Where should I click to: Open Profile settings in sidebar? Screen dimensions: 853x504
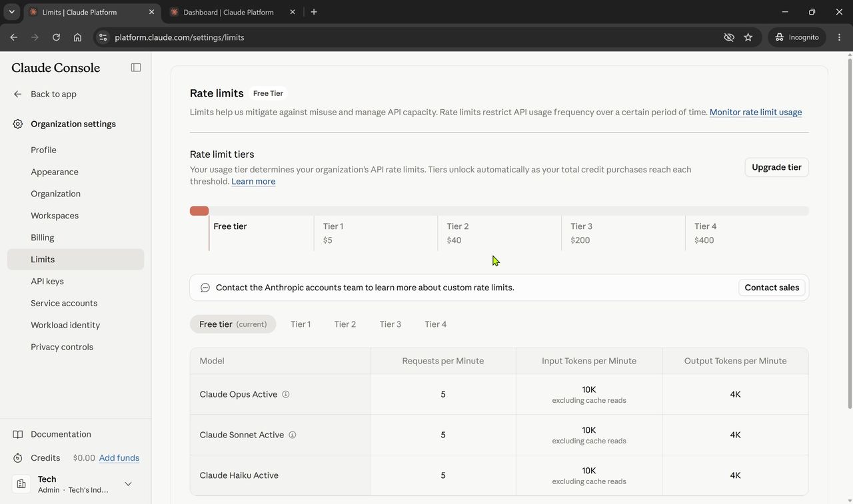(x=75, y=150)
